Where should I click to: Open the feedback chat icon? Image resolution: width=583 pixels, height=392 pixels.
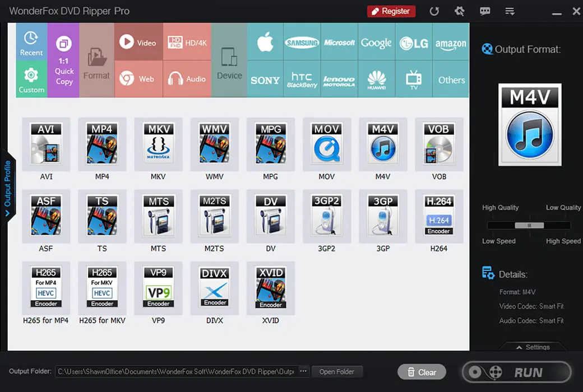click(485, 11)
